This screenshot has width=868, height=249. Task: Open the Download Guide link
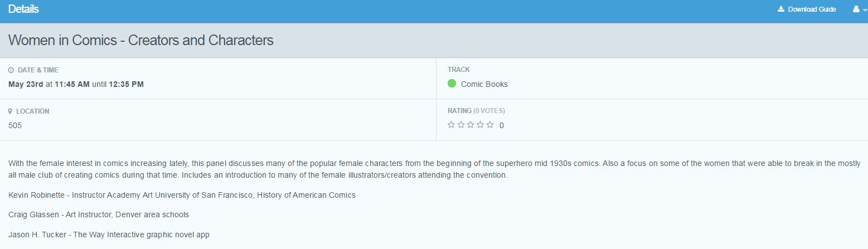(812, 9)
